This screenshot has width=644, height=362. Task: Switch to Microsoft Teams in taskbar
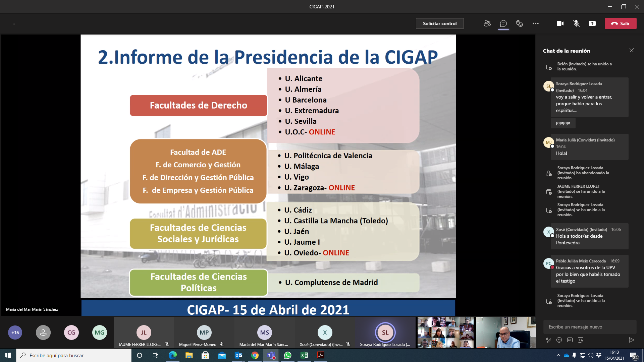click(271, 355)
